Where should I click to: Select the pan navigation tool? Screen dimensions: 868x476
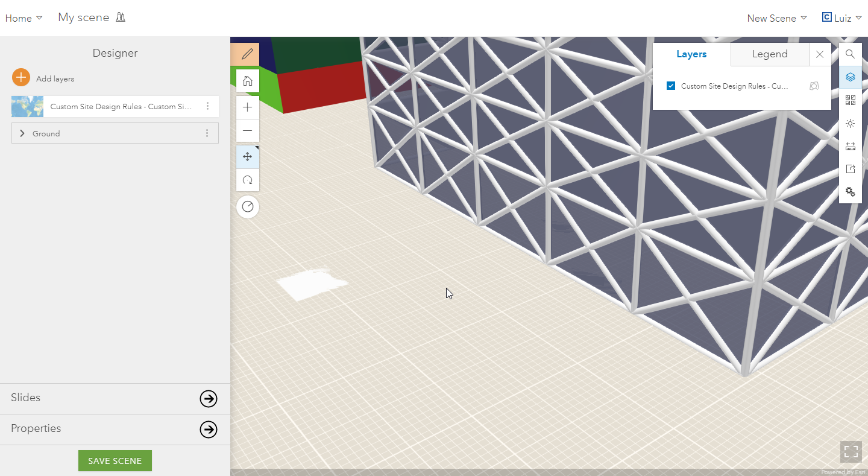(x=247, y=157)
